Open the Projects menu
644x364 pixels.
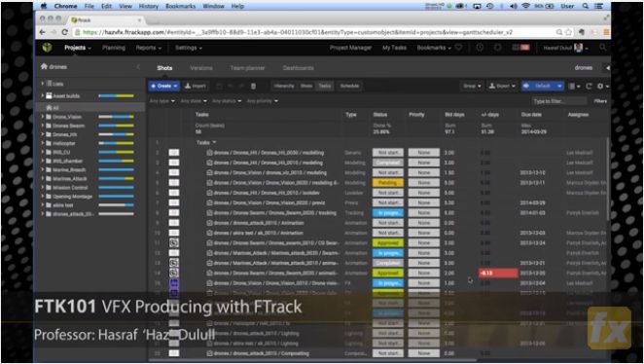coord(78,48)
